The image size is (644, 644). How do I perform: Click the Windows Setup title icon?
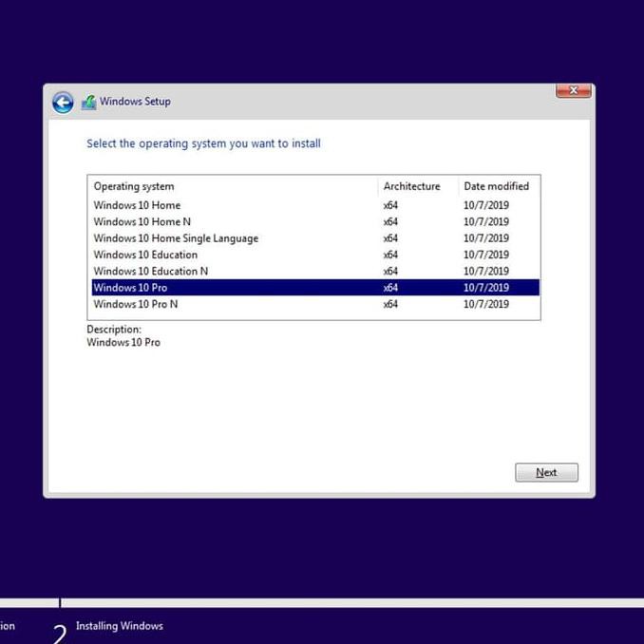pos(88,103)
